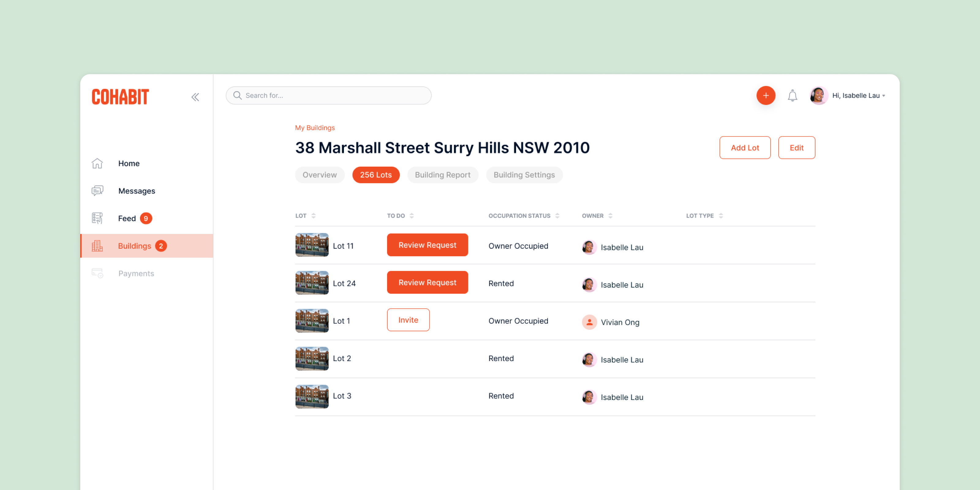Image resolution: width=980 pixels, height=490 pixels.
Task: Click the My Buildings breadcrumb link
Action: (315, 127)
